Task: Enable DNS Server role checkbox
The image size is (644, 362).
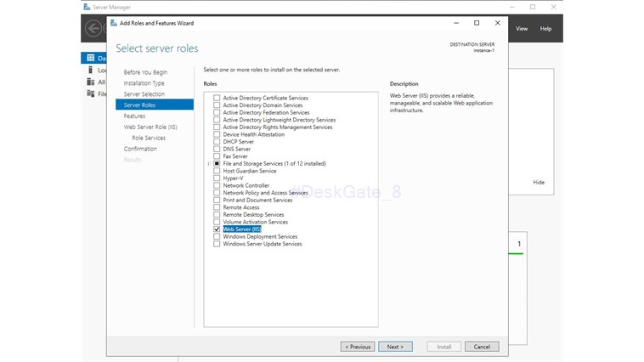Action: click(x=217, y=150)
